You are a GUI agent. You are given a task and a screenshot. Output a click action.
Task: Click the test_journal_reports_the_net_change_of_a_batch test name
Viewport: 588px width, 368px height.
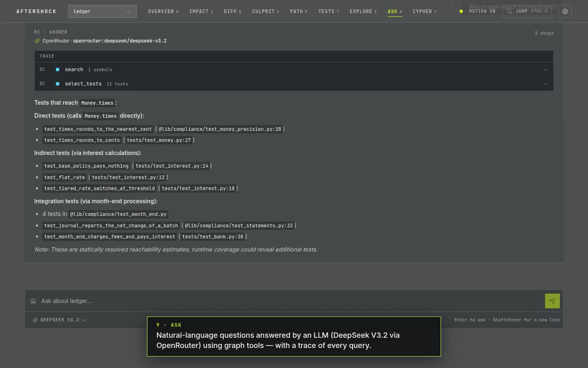click(111, 226)
